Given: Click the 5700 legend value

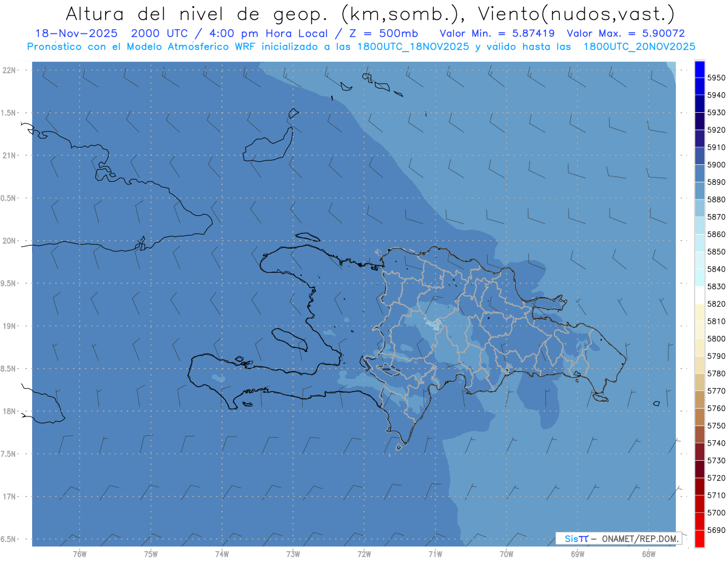Looking at the screenshot, I should point(716,512).
